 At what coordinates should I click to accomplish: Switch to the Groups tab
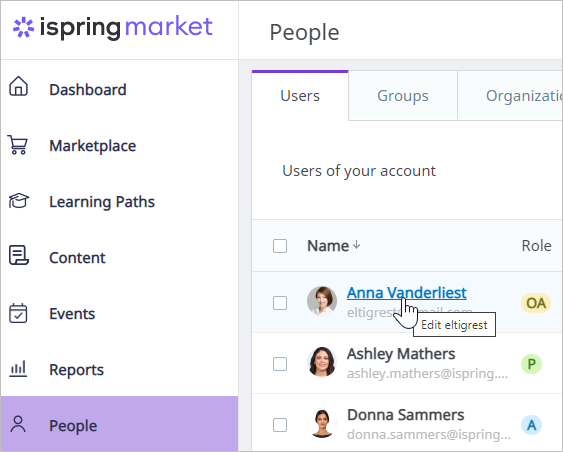[x=403, y=96]
